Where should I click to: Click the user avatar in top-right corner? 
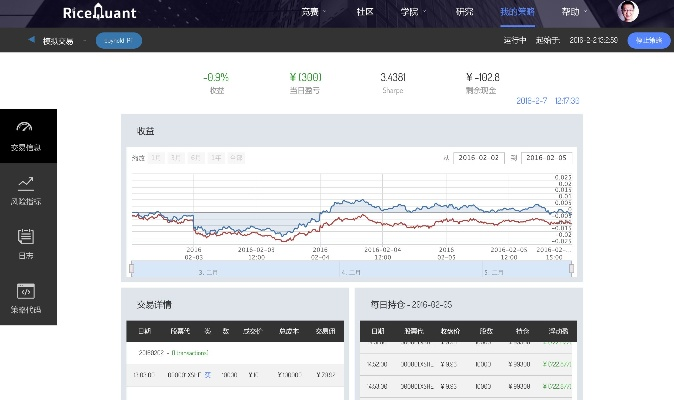point(626,12)
